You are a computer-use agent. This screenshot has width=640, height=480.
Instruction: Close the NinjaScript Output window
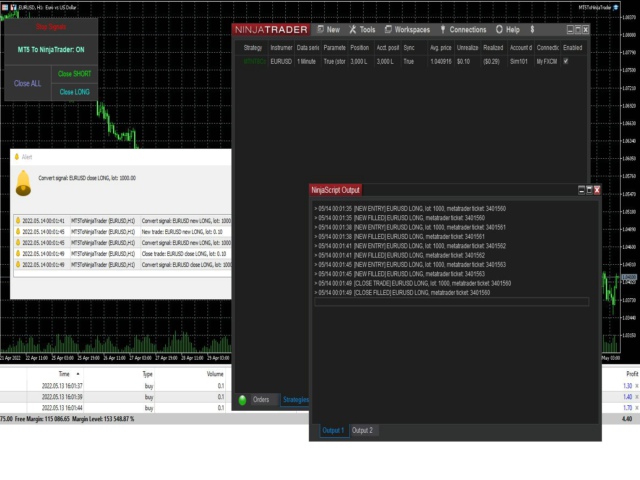[597, 190]
